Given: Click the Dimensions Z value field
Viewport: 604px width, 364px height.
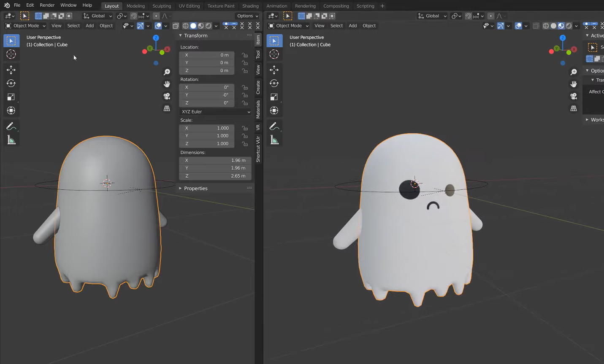Looking at the screenshot, I should tap(215, 176).
